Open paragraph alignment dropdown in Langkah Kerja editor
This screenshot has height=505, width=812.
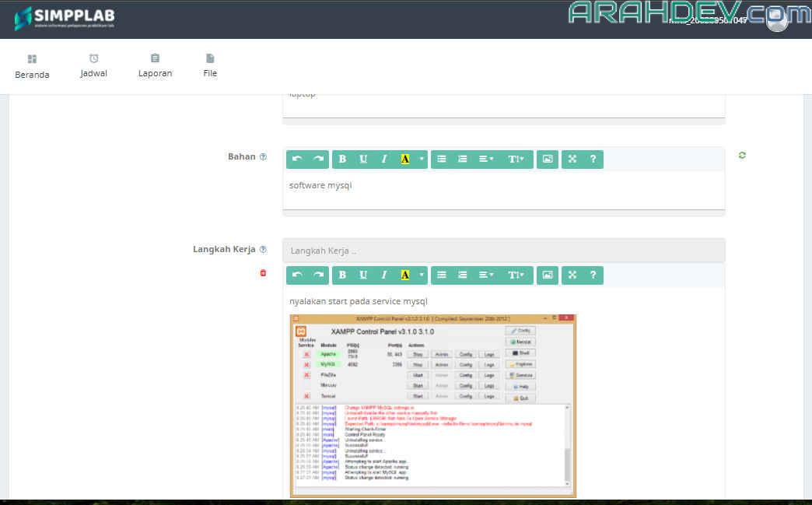pyautogui.click(x=485, y=275)
